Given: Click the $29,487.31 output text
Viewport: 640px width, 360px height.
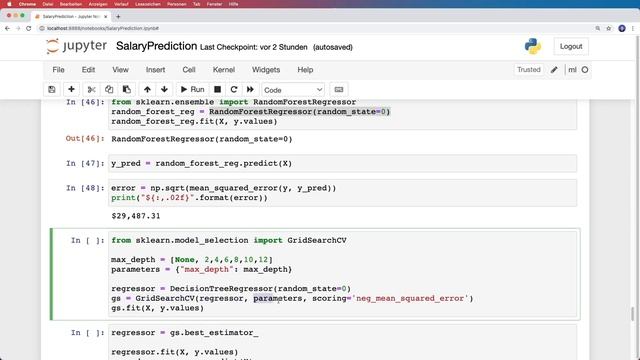Looking at the screenshot, I should (136, 216).
